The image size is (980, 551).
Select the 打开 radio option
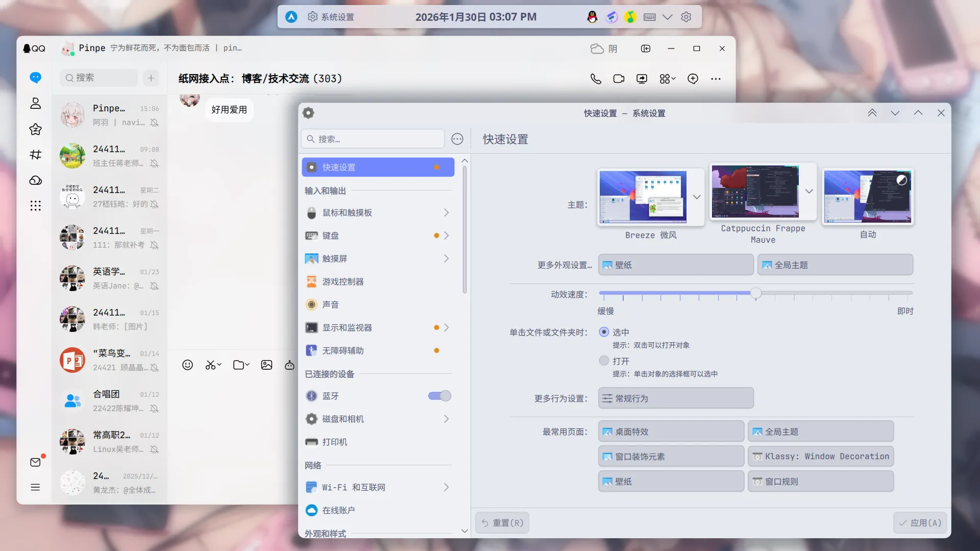[604, 361]
